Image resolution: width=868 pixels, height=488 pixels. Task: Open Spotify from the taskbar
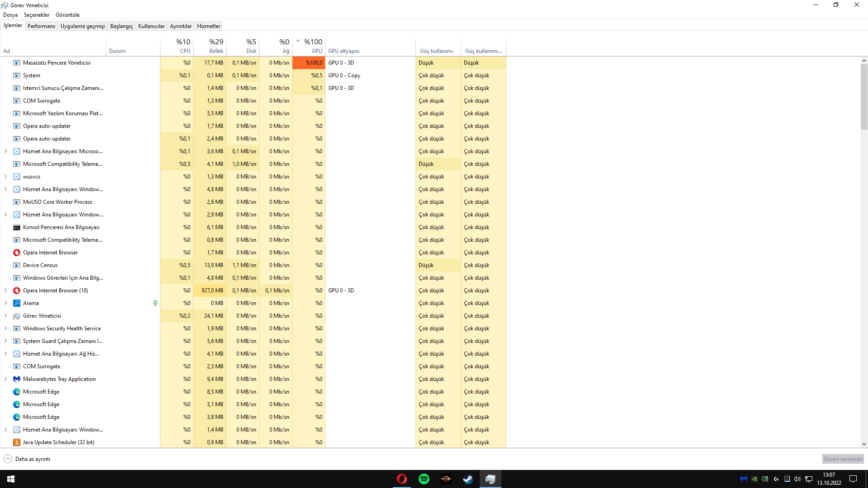pyautogui.click(x=424, y=479)
